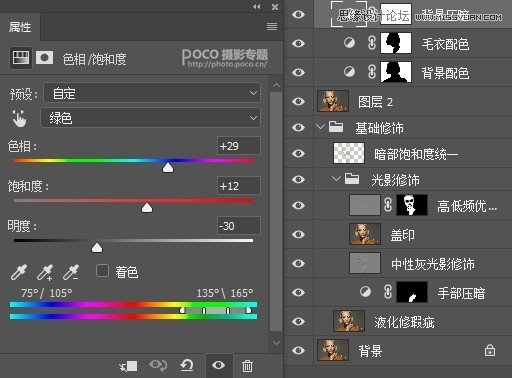Hide the 毛衣配色 layer
This screenshot has width=512, height=378.
click(298, 43)
